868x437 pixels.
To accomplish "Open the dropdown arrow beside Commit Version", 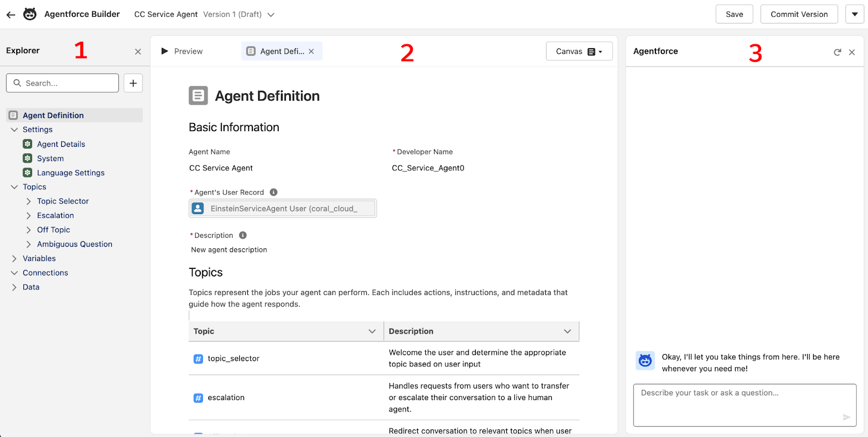I will [x=854, y=14].
